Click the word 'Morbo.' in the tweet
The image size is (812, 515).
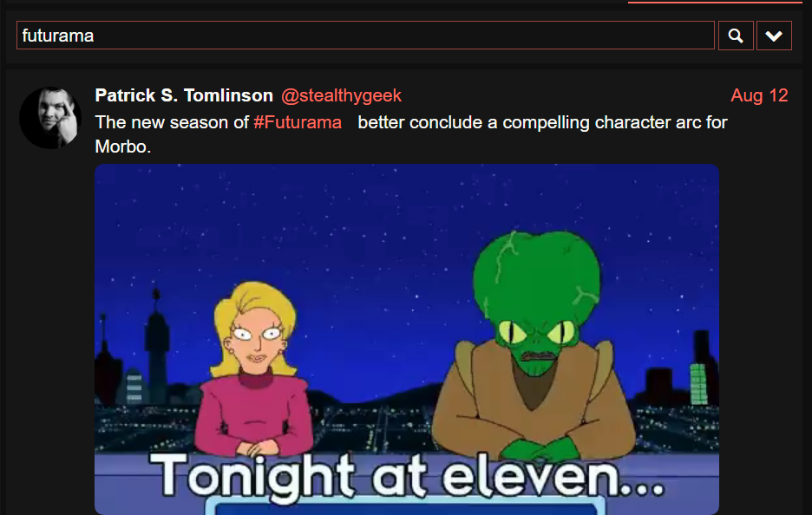pyautogui.click(x=123, y=147)
